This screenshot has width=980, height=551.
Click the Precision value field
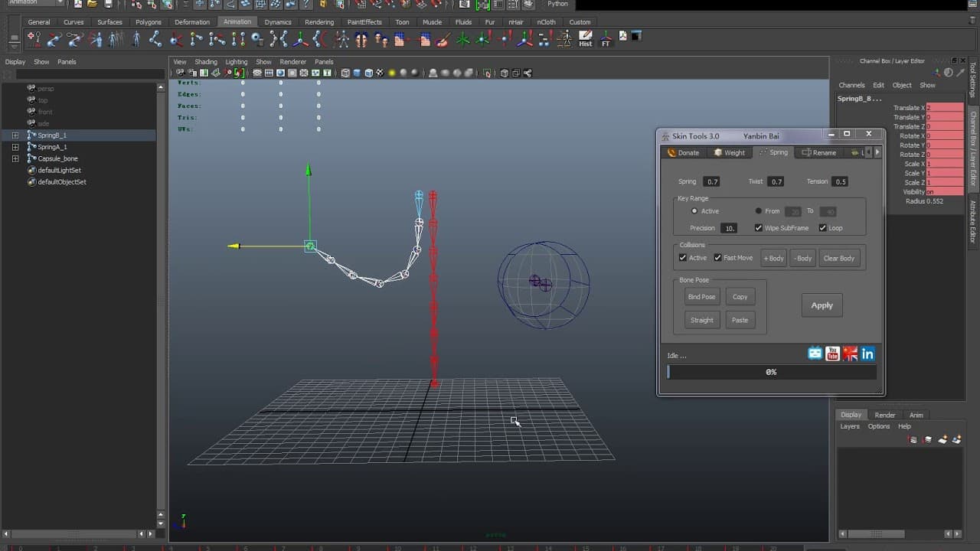coord(729,228)
